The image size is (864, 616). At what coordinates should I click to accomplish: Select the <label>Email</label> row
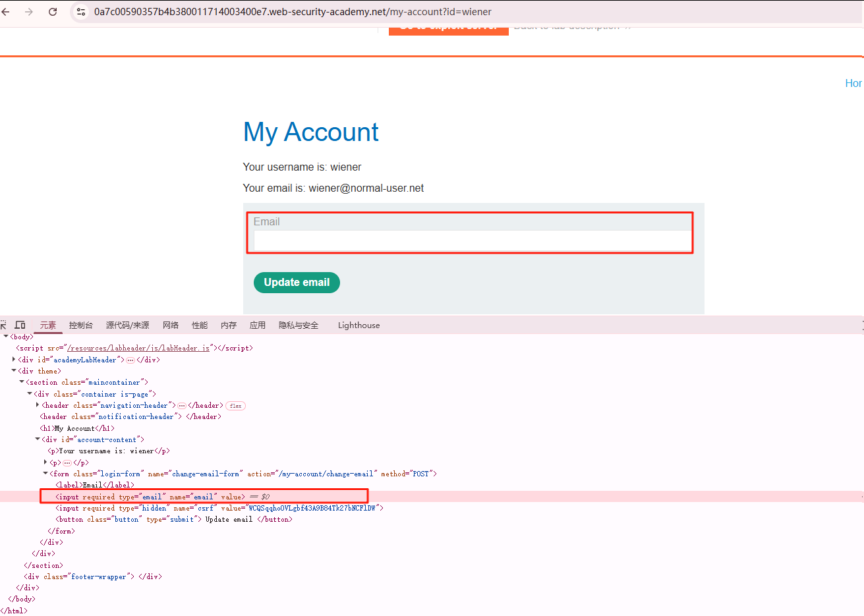click(432, 485)
